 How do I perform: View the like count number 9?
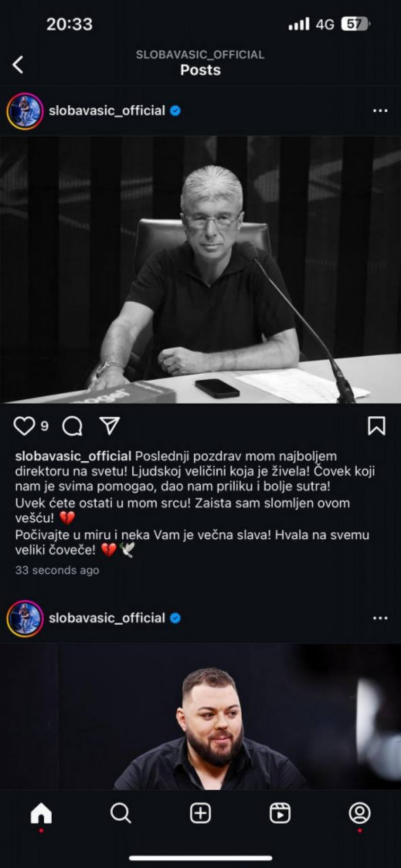point(45,426)
